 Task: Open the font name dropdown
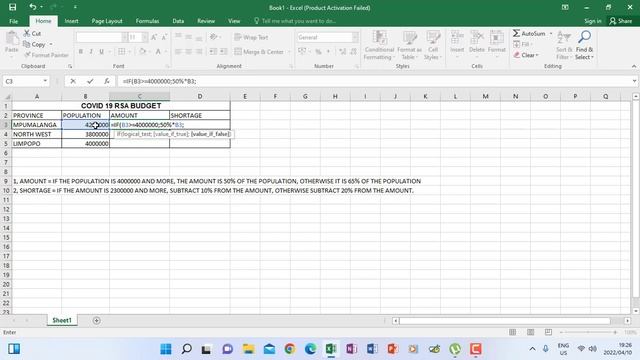(124, 37)
